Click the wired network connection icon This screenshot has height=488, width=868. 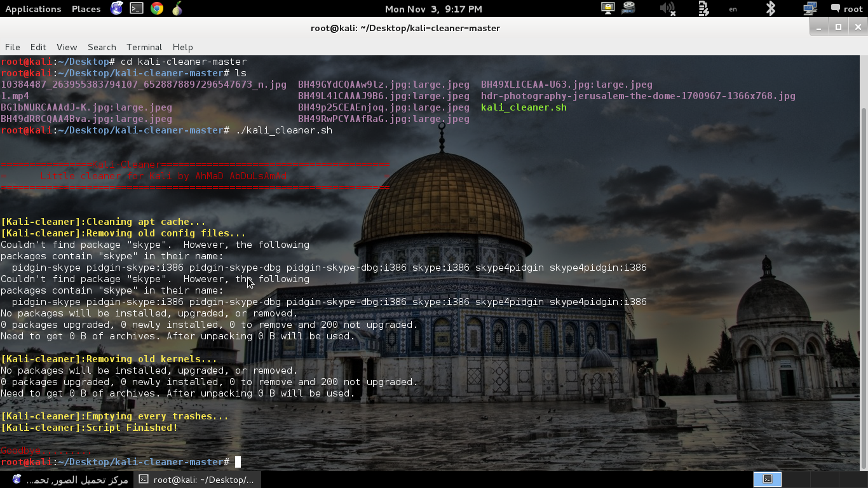click(810, 8)
